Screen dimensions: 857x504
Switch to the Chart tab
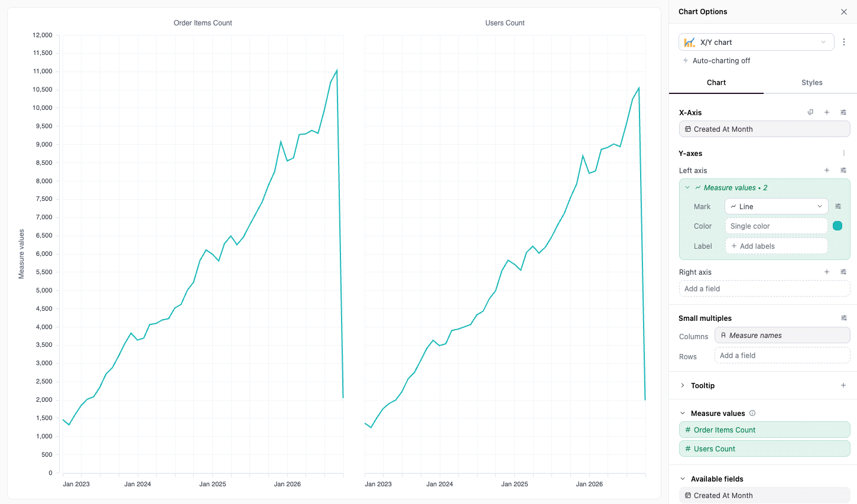pyautogui.click(x=716, y=83)
